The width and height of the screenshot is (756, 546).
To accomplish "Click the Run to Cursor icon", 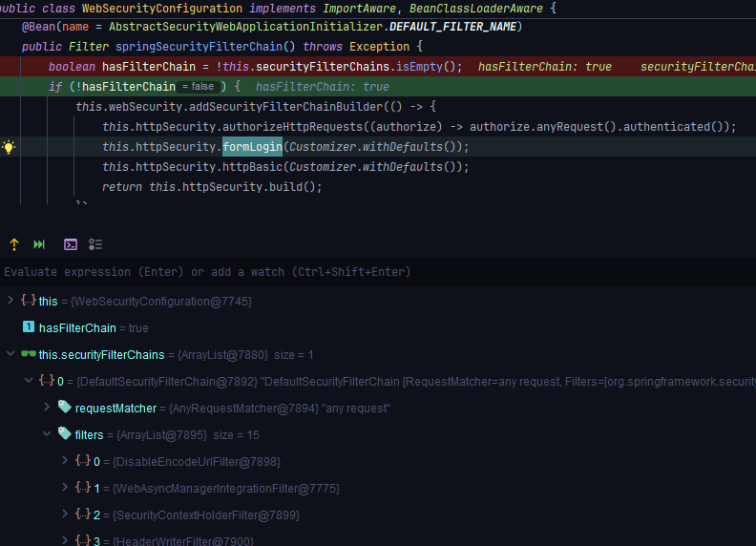I will [39, 244].
